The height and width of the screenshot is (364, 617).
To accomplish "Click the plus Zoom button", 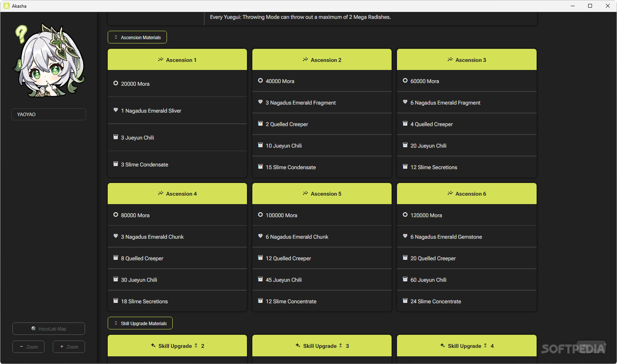I will (69, 347).
